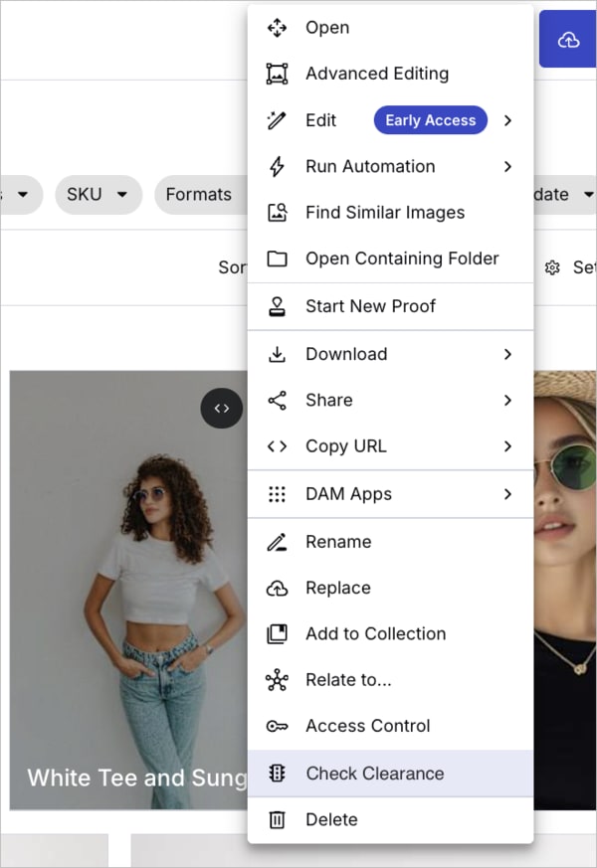The height and width of the screenshot is (868, 597).
Task: Click the Start New Proof stamp icon
Action: point(277,306)
